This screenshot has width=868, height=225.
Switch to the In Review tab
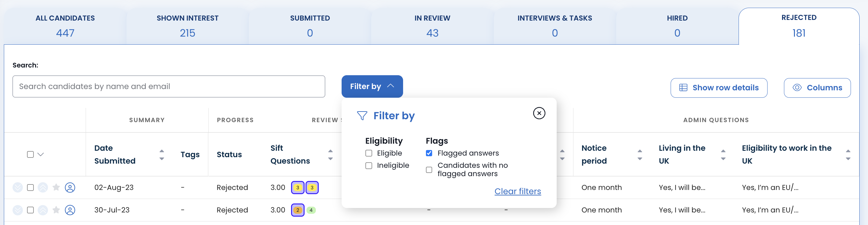(x=432, y=26)
